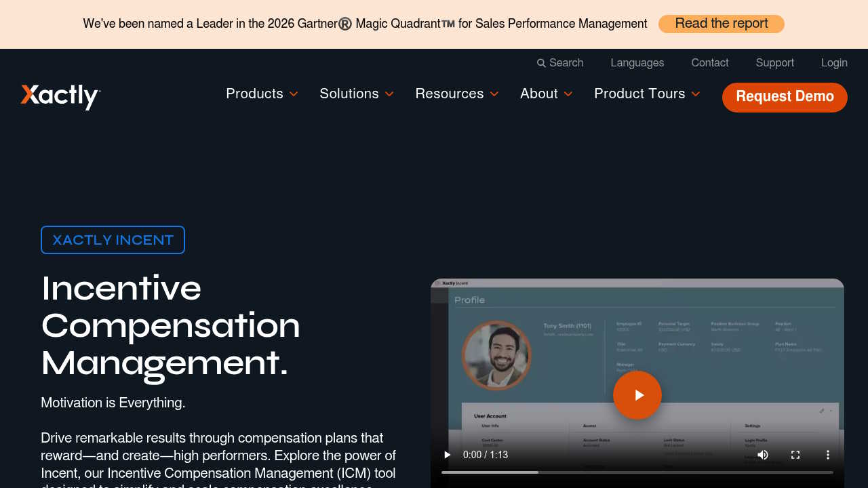Go to Support page
868x488 pixels.
tap(775, 63)
